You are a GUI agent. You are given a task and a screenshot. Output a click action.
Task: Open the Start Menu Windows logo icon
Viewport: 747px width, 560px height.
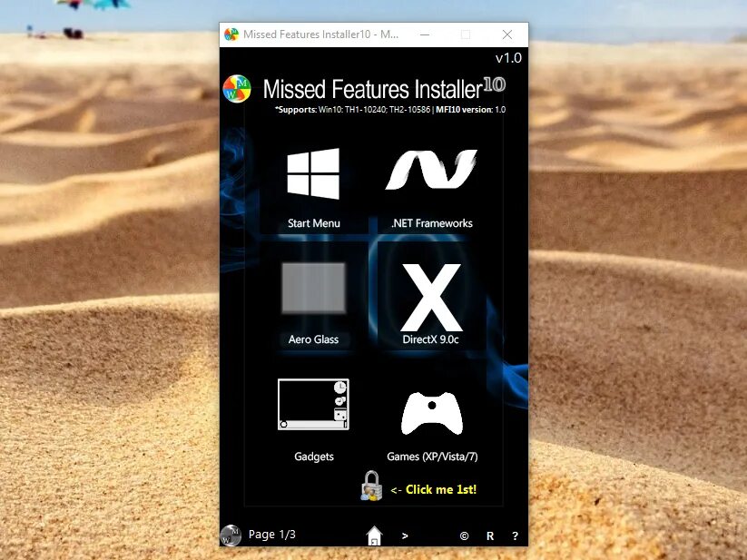tap(313, 173)
